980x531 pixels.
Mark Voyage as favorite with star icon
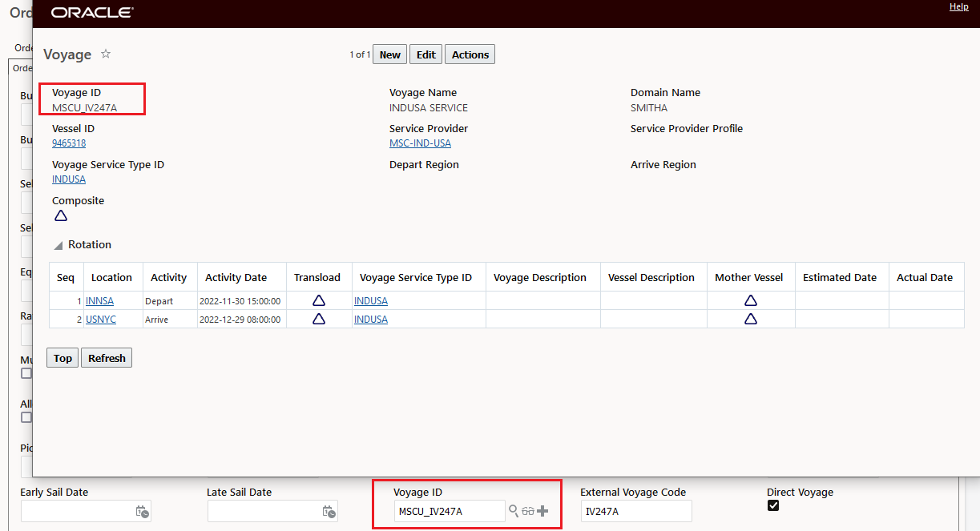pos(106,54)
